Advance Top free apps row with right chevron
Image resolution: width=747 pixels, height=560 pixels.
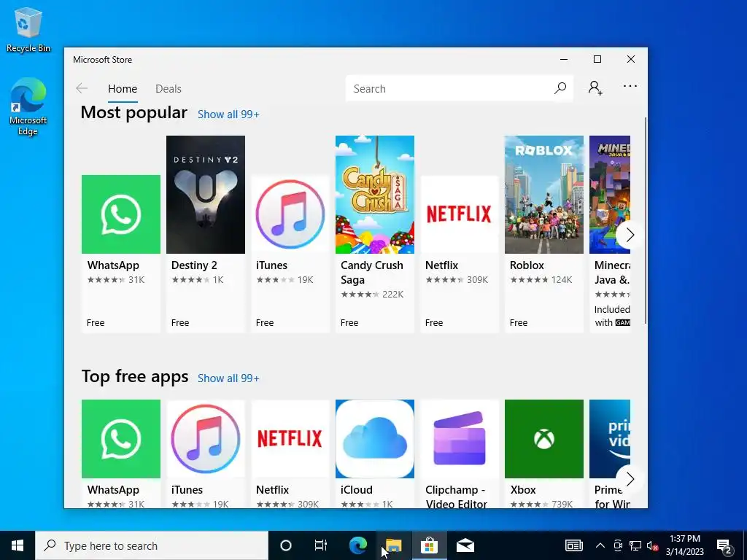(x=630, y=479)
